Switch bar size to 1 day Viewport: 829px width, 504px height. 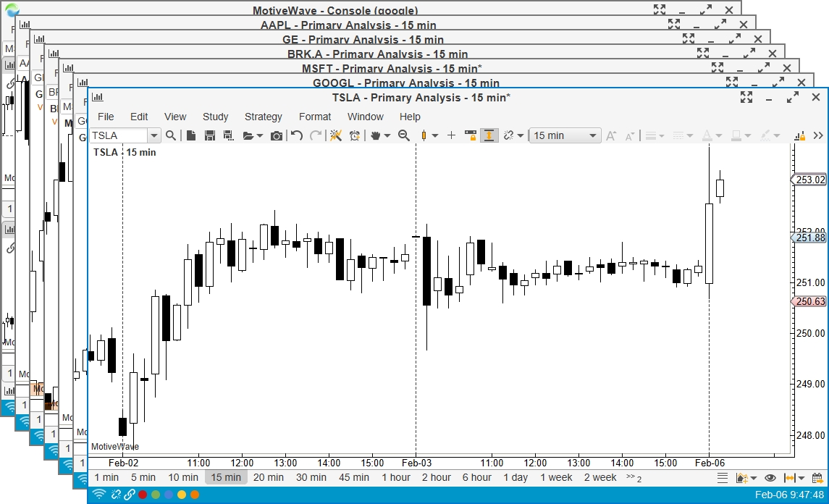[516, 477]
